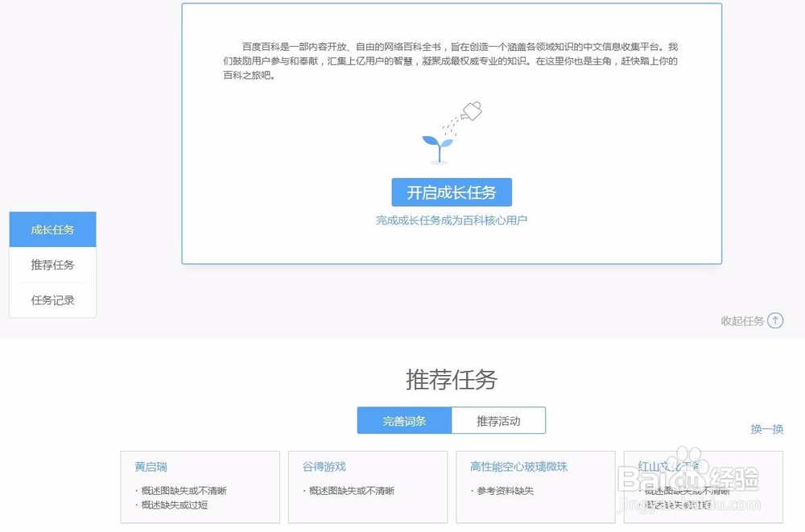
Task: Select the 成长任务 sidebar item
Action: pos(52,229)
